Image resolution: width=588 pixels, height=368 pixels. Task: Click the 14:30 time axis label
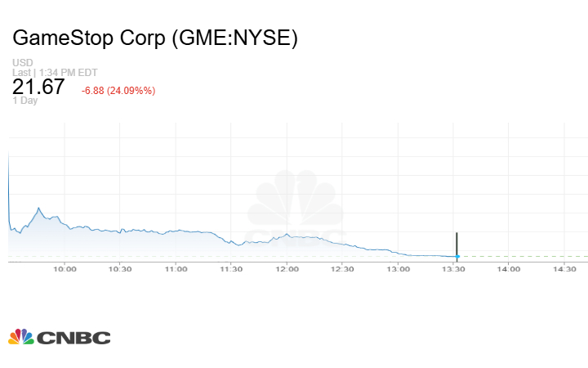pos(564,268)
